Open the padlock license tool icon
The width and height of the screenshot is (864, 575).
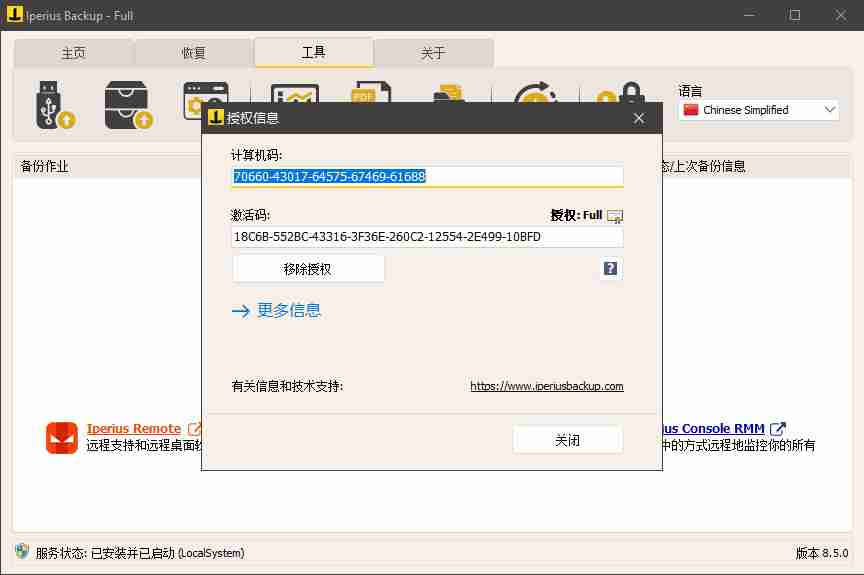(621, 92)
